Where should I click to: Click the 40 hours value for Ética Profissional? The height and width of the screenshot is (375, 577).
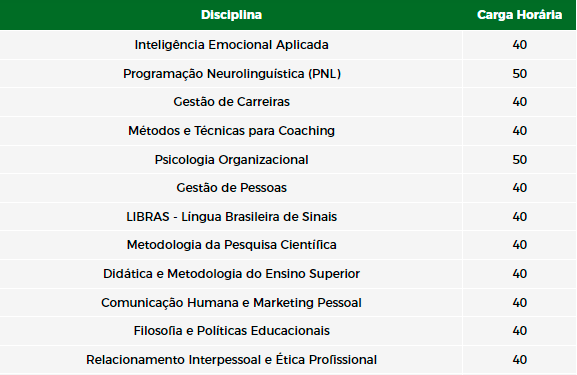520,360
